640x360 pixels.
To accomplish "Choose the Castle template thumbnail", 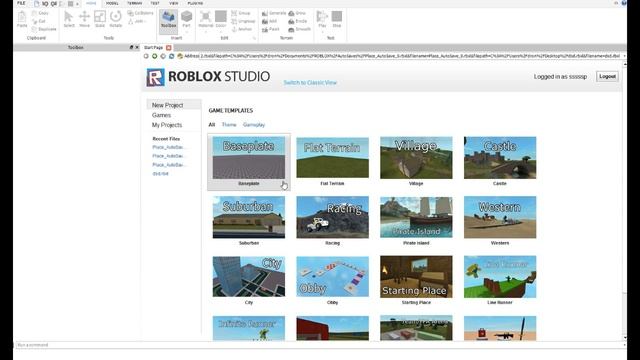I will [500, 158].
